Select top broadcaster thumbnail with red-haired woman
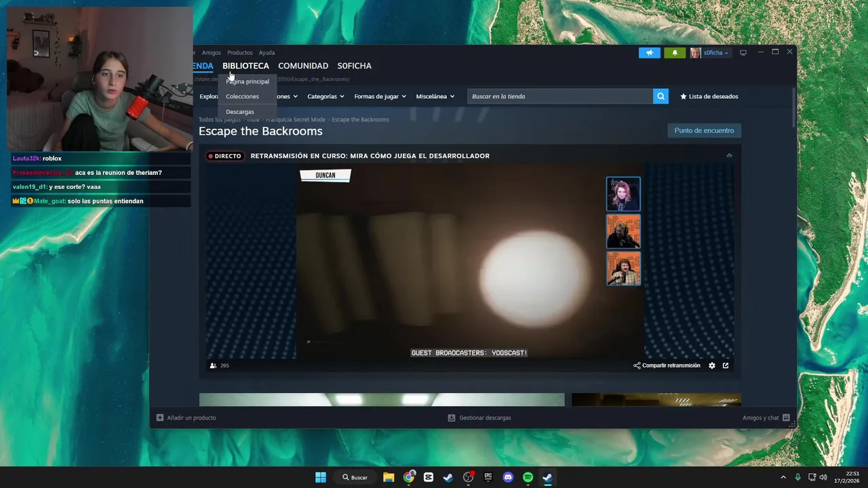The width and height of the screenshot is (868, 488). pos(623,194)
